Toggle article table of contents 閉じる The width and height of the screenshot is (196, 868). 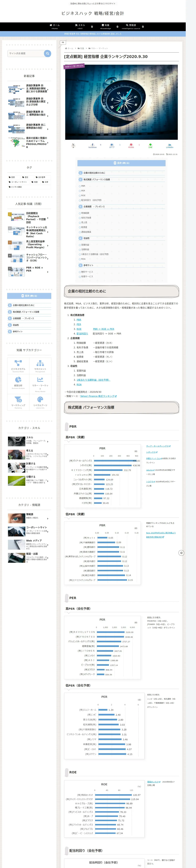click(122, 163)
